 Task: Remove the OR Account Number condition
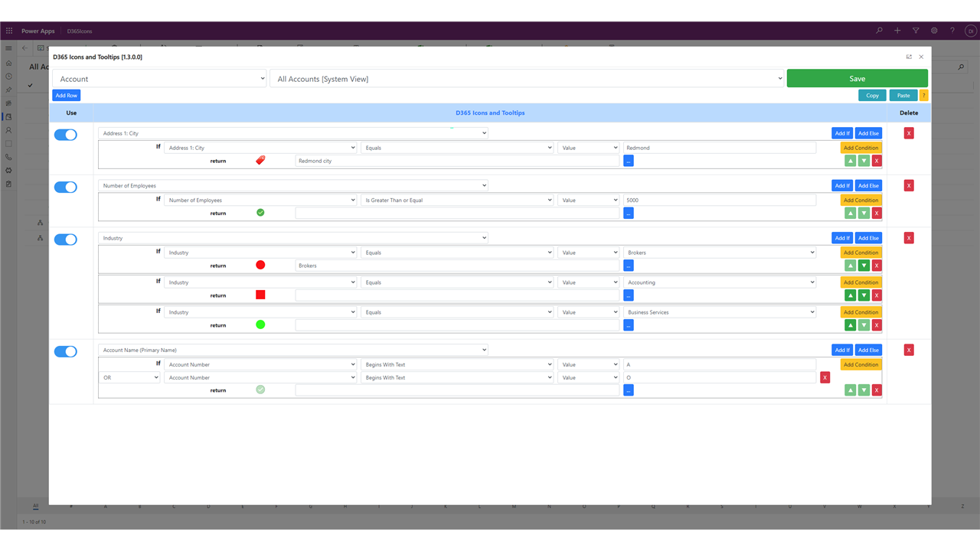tap(825, 377)
